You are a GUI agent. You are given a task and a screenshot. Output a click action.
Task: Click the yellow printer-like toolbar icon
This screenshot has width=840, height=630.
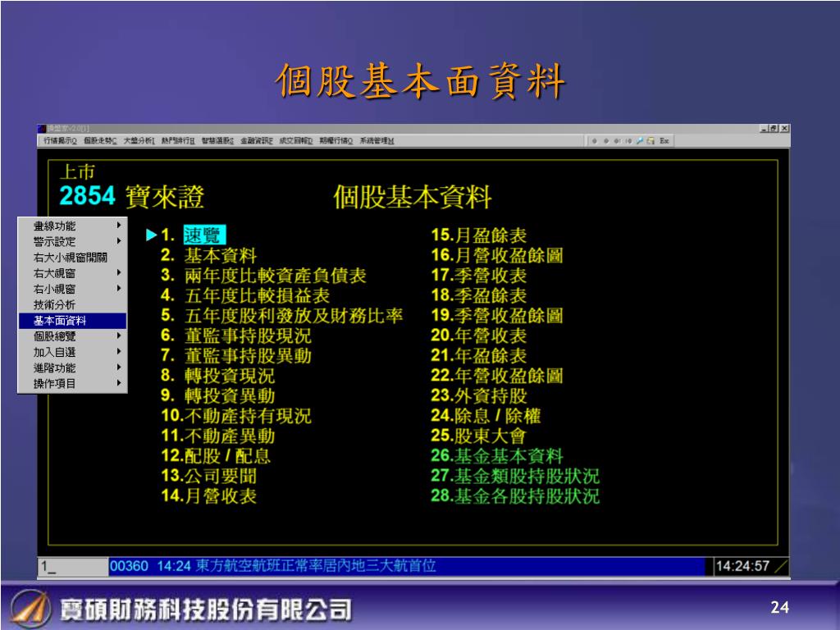(651, 141)
